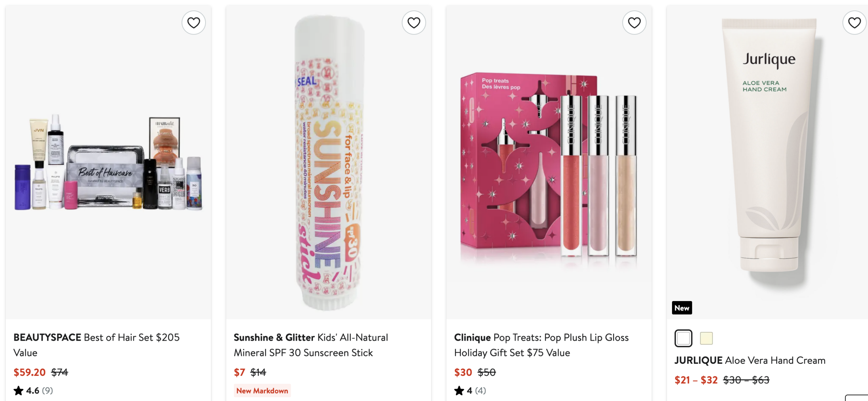Favorite the BEAUTYSPACE Best of Hair Set
Viewport: 868px width, 401px height.
tap(194, 23)
